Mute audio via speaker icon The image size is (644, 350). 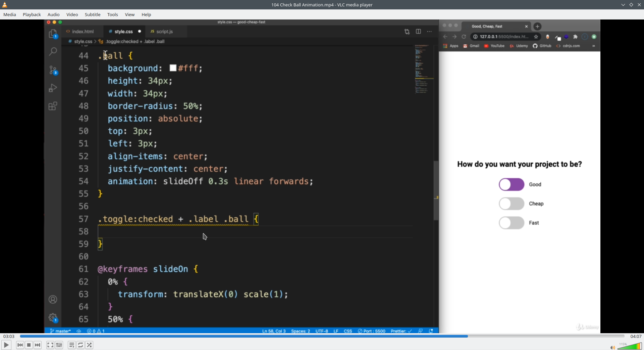pyautogui.click(x=612, y=347)
